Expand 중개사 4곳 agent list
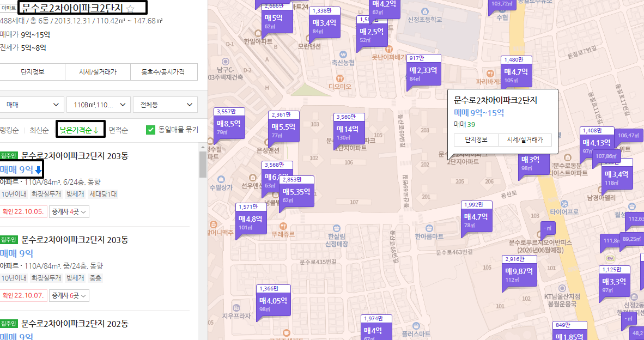Screen dimensions: 644x340 (x=69, y=212)
